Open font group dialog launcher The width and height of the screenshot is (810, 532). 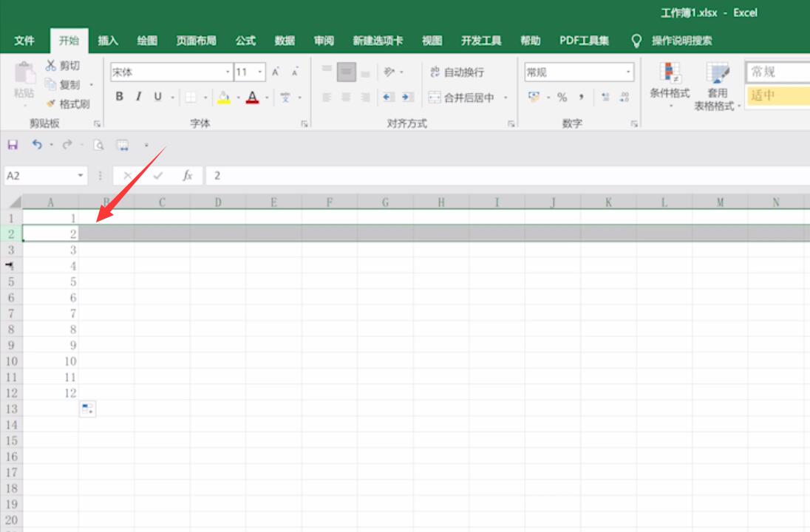pyautogui.click(x=304, y=124)
